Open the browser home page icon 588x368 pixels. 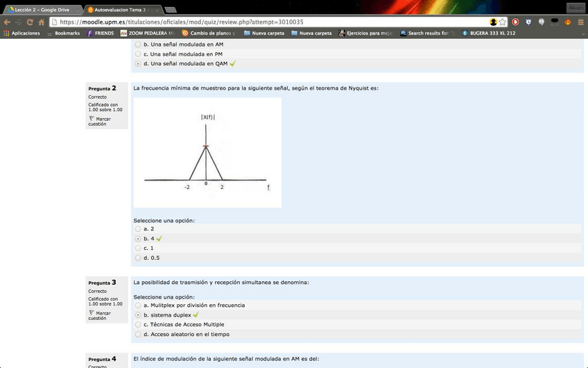coord(41,22)
